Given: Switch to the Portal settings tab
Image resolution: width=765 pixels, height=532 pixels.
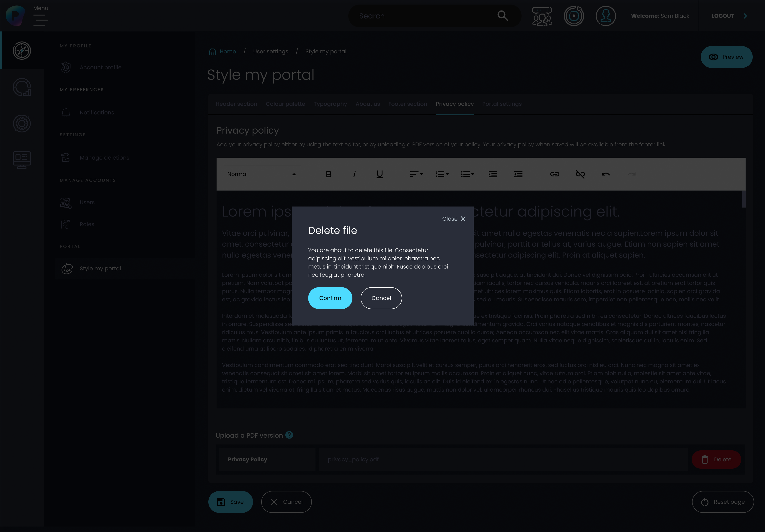Looking at the screenshot, I should 502,104.
